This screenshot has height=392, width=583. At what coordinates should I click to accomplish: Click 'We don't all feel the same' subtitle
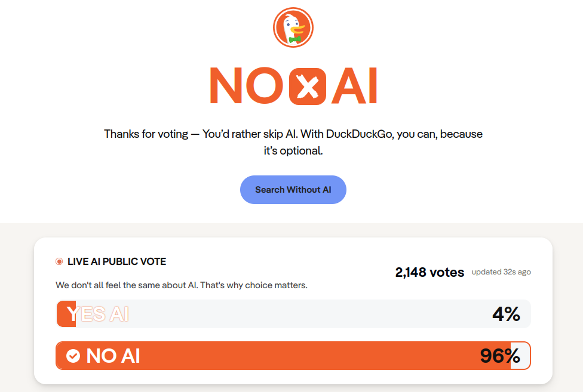coord(182,285)
